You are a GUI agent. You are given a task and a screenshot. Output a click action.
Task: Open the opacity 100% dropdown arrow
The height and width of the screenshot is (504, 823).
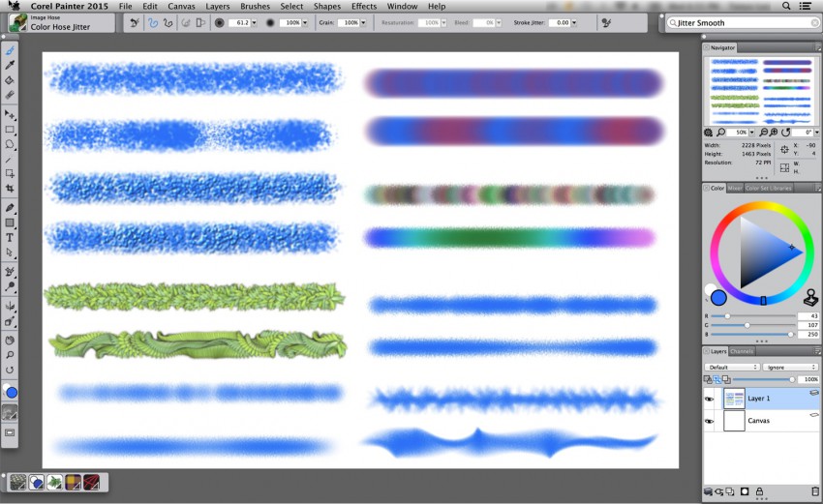305,22
